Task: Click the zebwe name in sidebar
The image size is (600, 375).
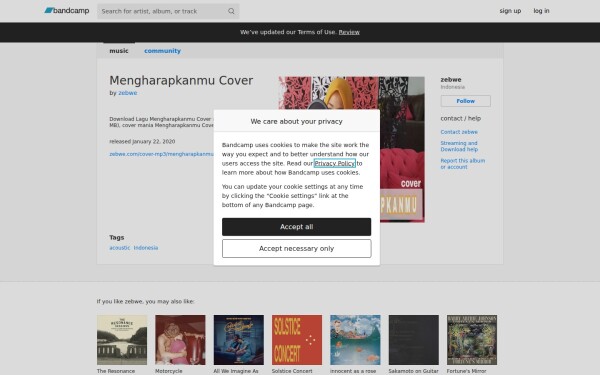Action: (x=451, y=80)
